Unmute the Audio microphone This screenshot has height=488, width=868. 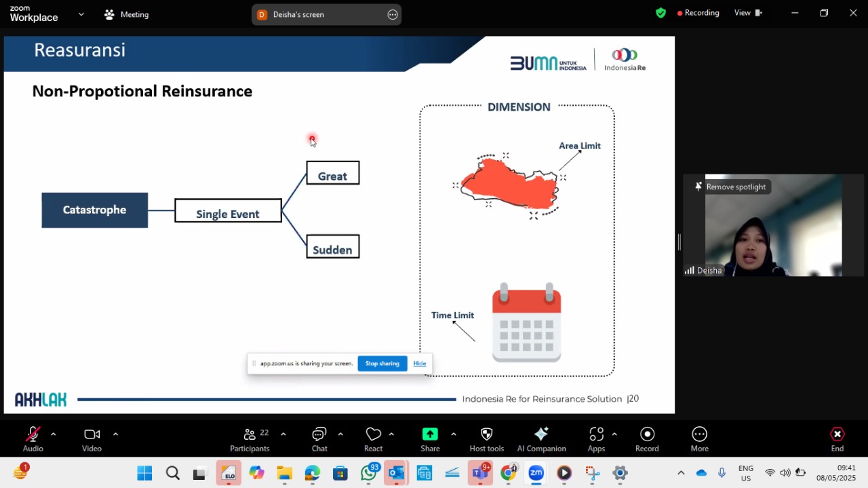[x=33, y=439]
